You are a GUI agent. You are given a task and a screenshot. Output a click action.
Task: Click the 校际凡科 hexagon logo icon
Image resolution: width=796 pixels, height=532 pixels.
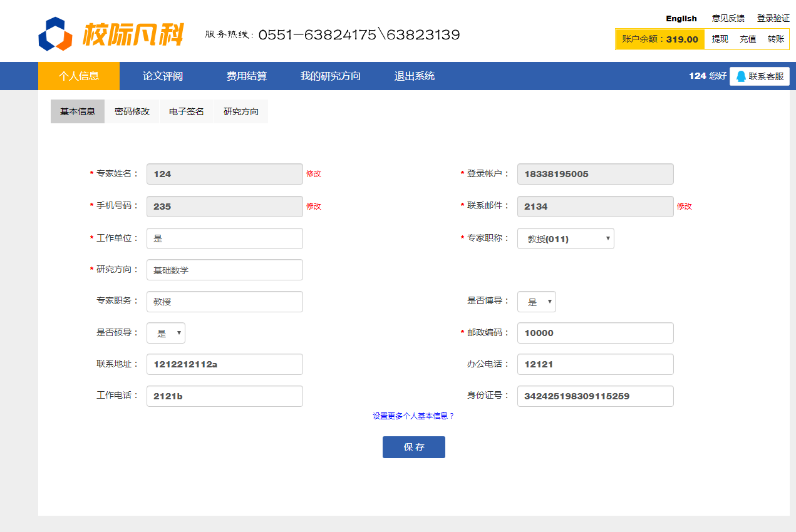(x=55, y=34)
